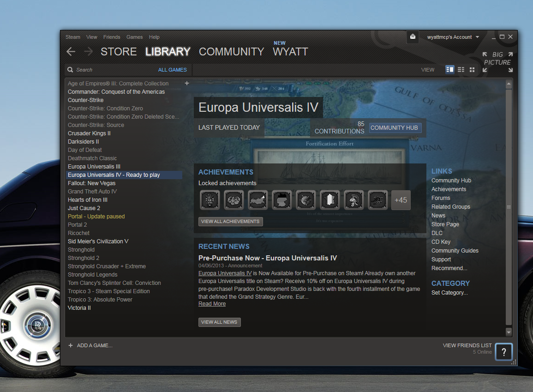Open the question mark help icon
Screen dimensions: 533x392
pyautogui.click(x=503, y=352)
